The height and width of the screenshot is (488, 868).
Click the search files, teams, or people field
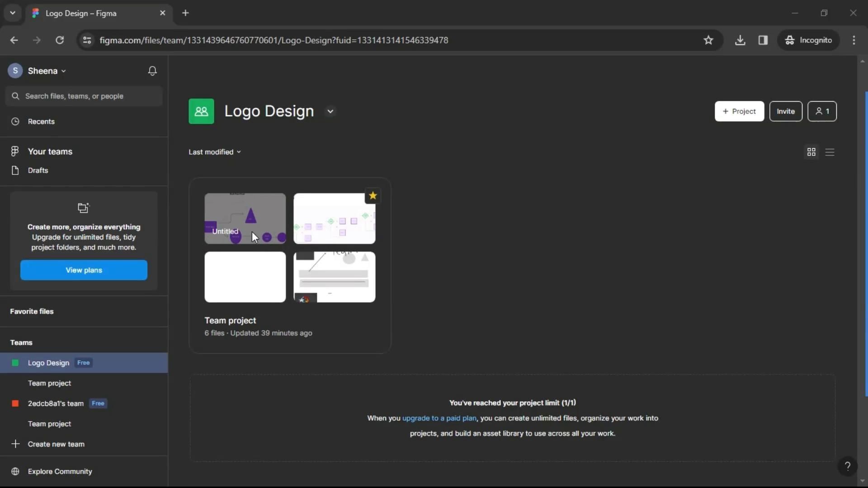84,96
